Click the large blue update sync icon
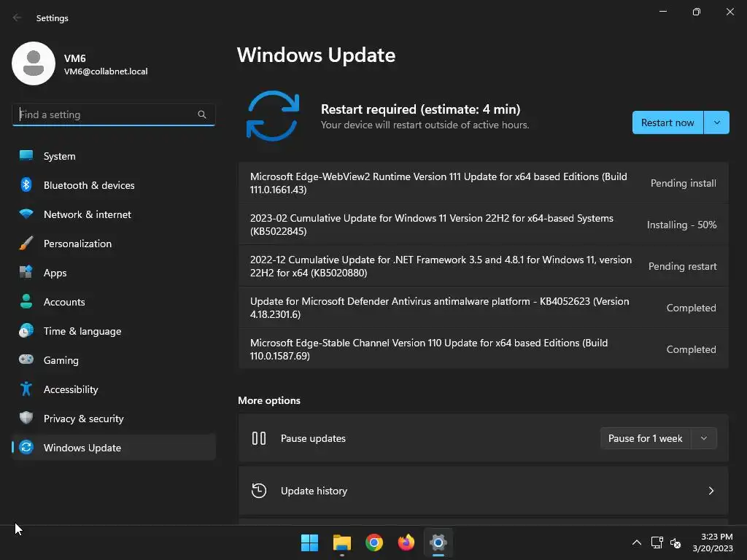 (x=273, y=116)
